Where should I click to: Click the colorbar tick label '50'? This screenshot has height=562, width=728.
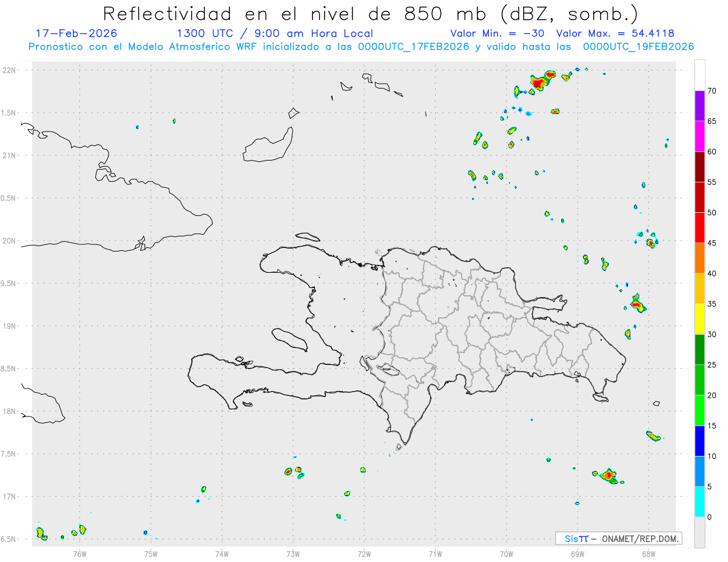pos(712,213)
